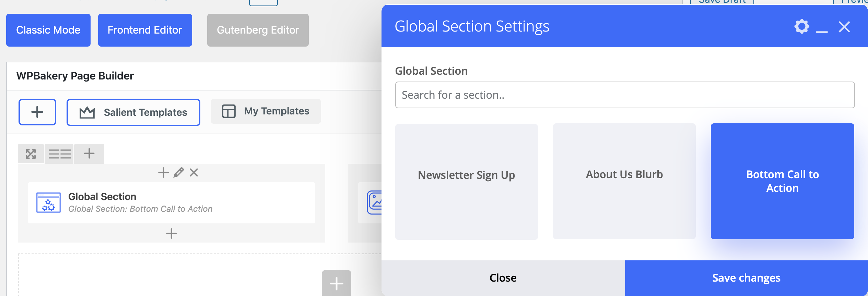Edit the column with the pencil icon
This screenshot has width=868, height=296.
click(x=178, y=172)
